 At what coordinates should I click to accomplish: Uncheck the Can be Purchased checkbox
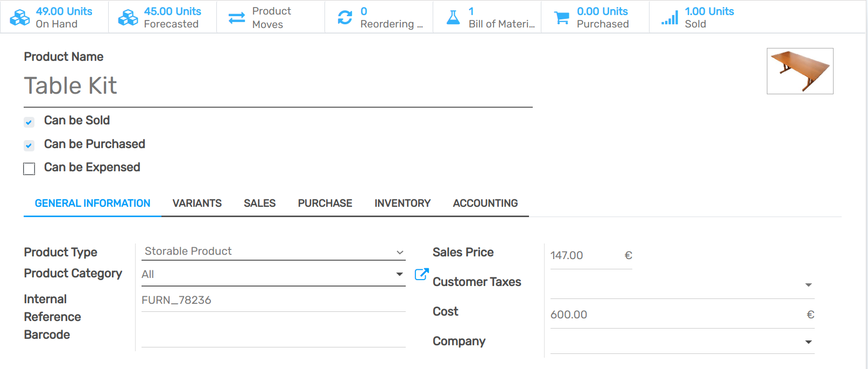(29, 145)
